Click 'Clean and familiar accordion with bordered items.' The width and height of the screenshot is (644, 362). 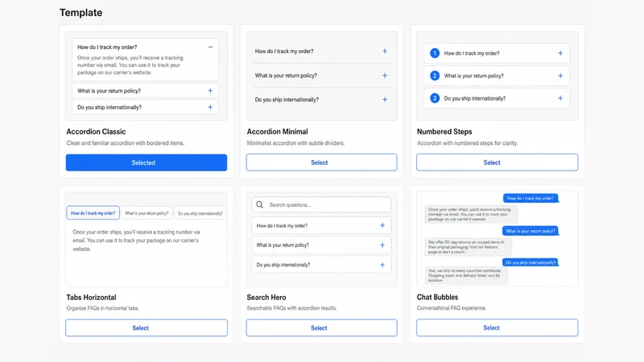click(x=126, y=143)
